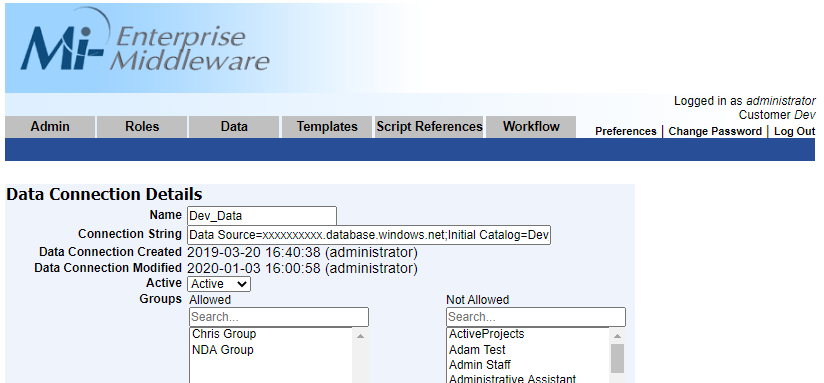Click the Customer Dev text

click(777, 115)
